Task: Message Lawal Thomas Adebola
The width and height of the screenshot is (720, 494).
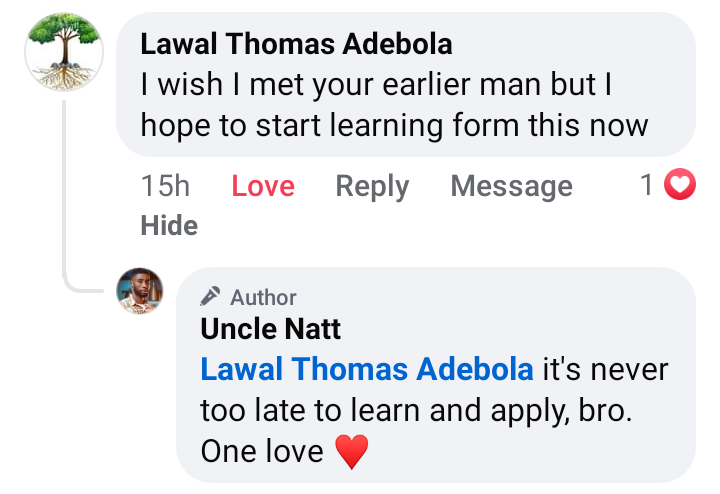Action: click(x=511, y=186)
